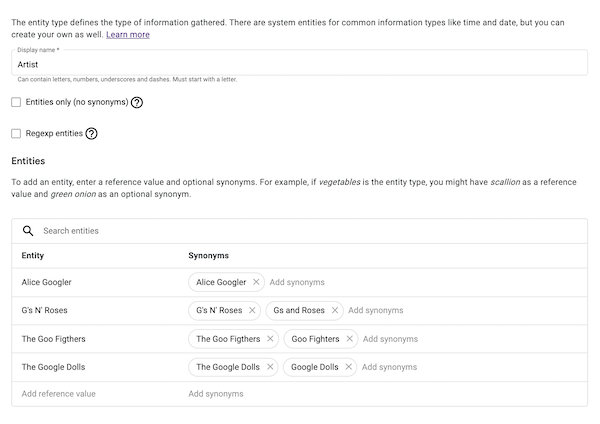
Task: Enable Entities only (no synonyms) checkbox
Action: [16, 102]
